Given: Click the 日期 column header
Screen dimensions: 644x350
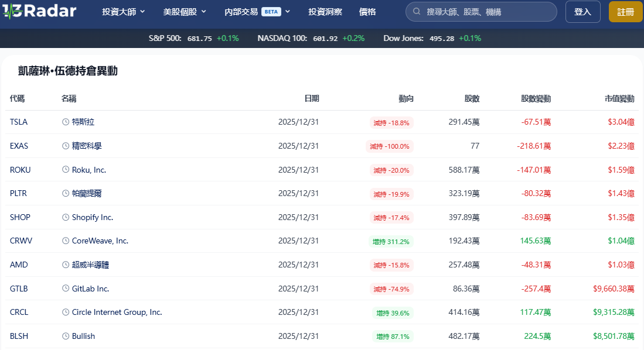Looking at the screenshot, I should click(x=312, y=98).
